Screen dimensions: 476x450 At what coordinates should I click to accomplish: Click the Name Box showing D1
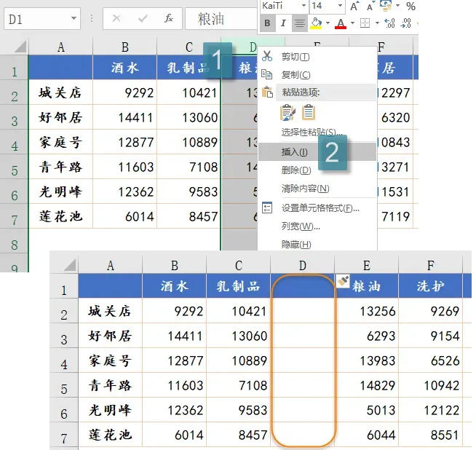tap(42, 19)
